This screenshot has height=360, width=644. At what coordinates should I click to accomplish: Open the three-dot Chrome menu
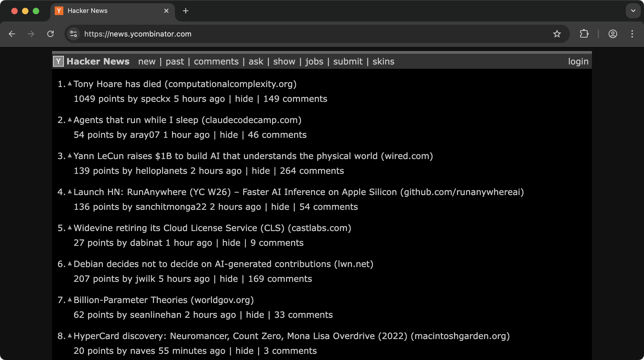click(x=632, y=34)
